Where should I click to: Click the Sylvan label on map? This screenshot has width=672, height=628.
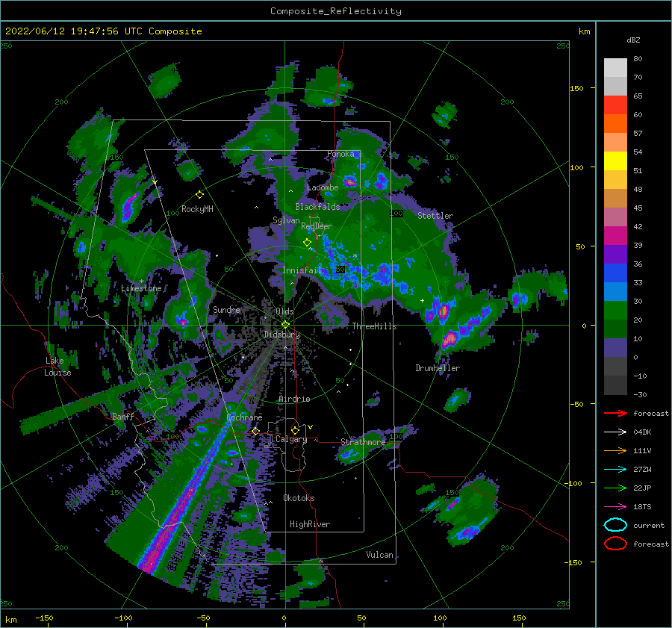286,220
